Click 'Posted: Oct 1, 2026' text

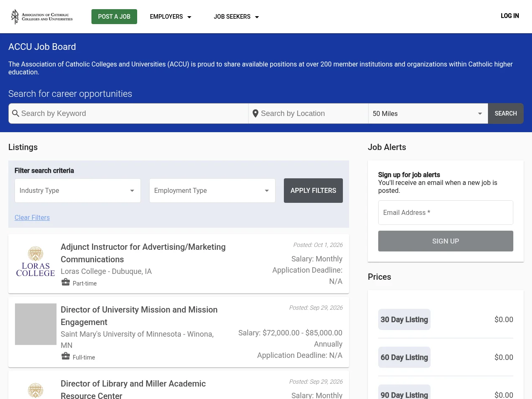click(318, 245)
